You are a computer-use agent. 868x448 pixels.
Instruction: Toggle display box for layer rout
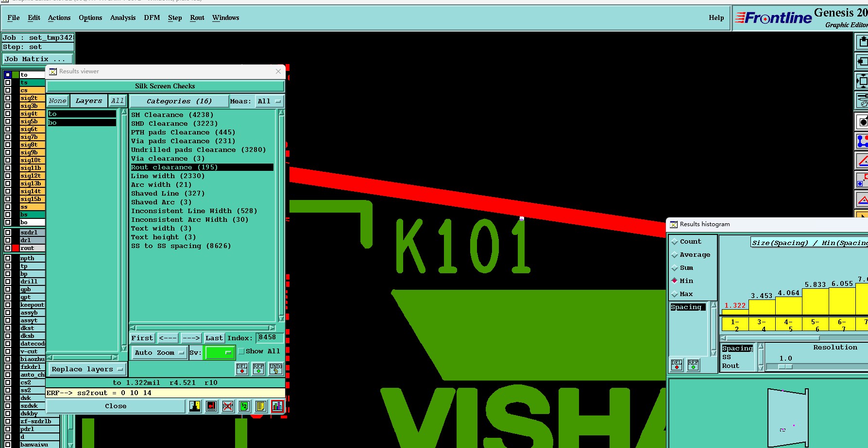tap(8, 248)
